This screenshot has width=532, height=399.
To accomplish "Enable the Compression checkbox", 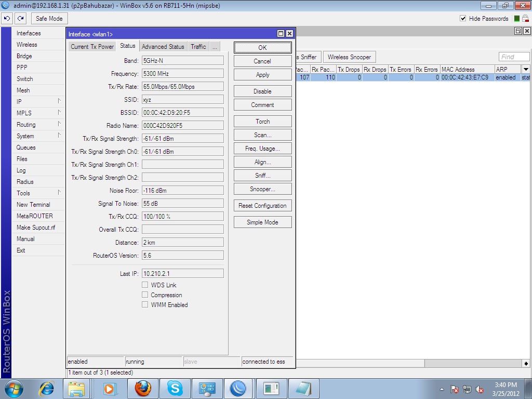I will 145,295.
